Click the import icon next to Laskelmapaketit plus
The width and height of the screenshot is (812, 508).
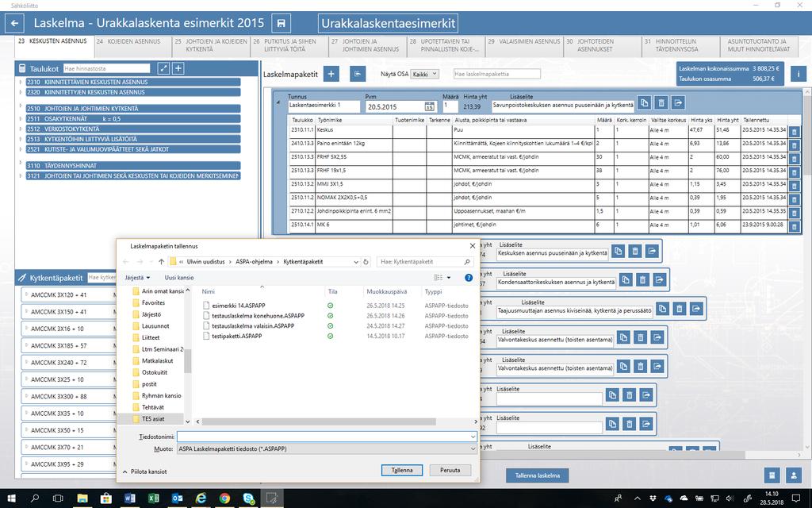[x=358, y=74]
